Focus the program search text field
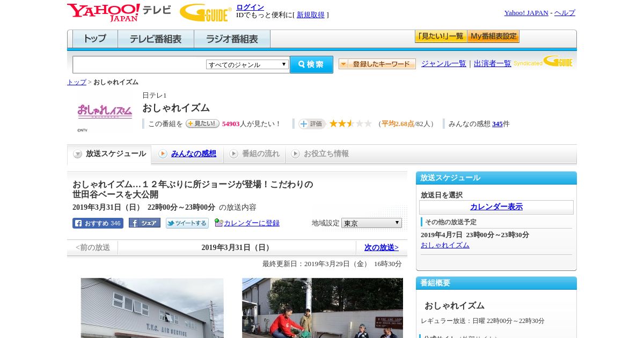Viewport: 644px width, 338px height. 140,65
